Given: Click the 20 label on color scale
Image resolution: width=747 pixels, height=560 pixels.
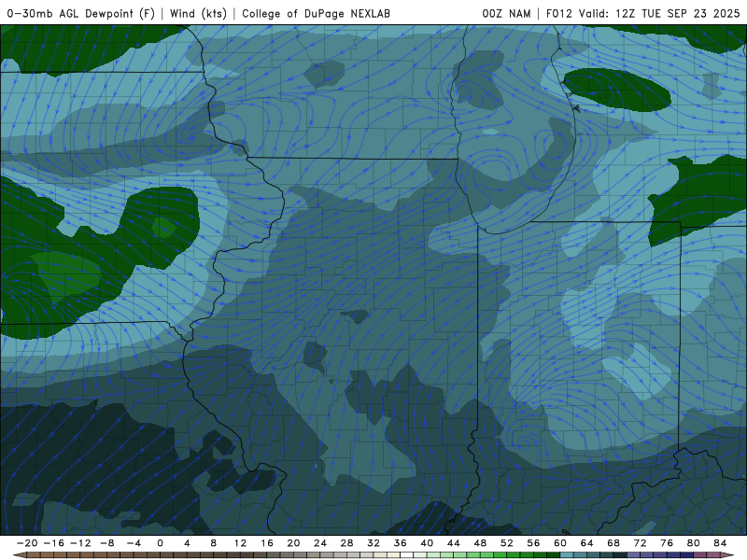Looking at the screenshot, I should (x=293, y=543).
